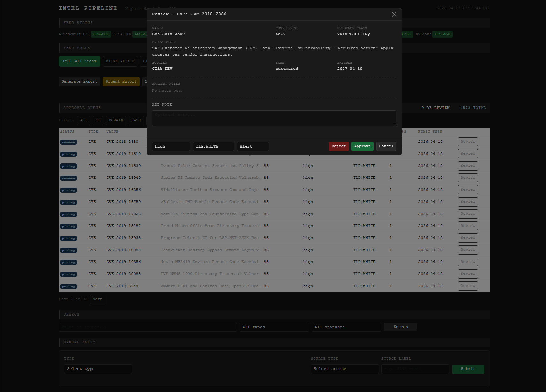Filter approval queue by HASH

[x=136, y=120]
